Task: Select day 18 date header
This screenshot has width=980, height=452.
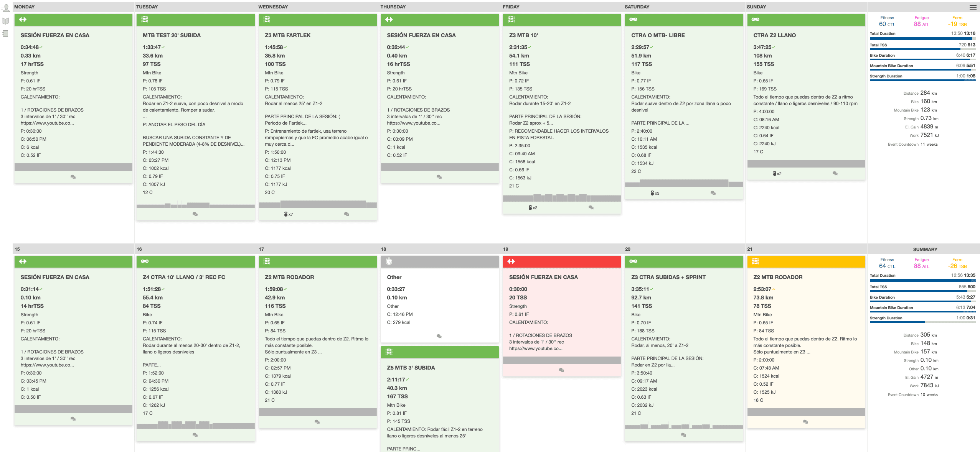Action: (x=383, y=249)
